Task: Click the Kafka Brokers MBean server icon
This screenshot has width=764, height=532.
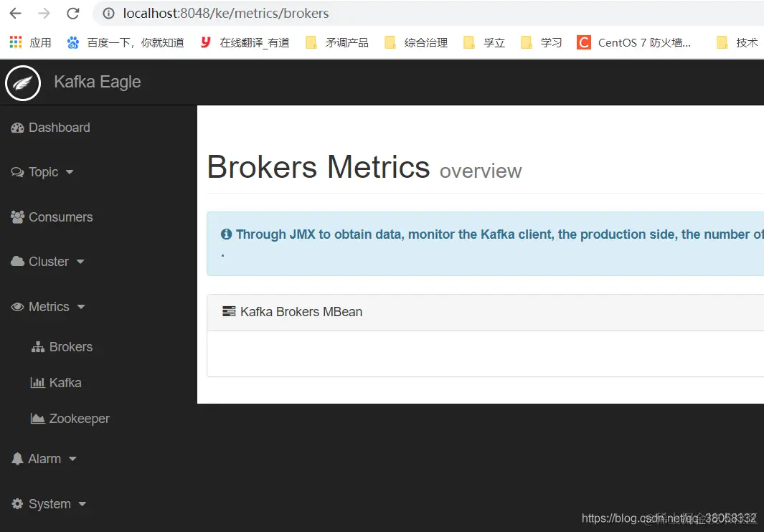Action: coord(229,311)
